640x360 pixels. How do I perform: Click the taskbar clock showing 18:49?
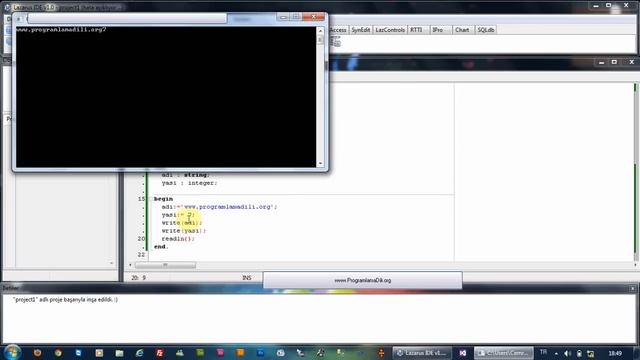pos(615,353)
